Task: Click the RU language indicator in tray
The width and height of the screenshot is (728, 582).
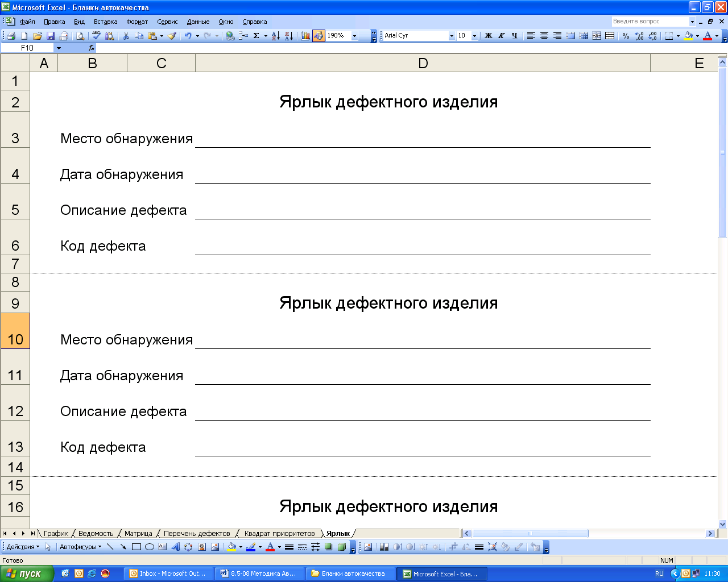Action: pyautogui.click(x=659, y=573)
